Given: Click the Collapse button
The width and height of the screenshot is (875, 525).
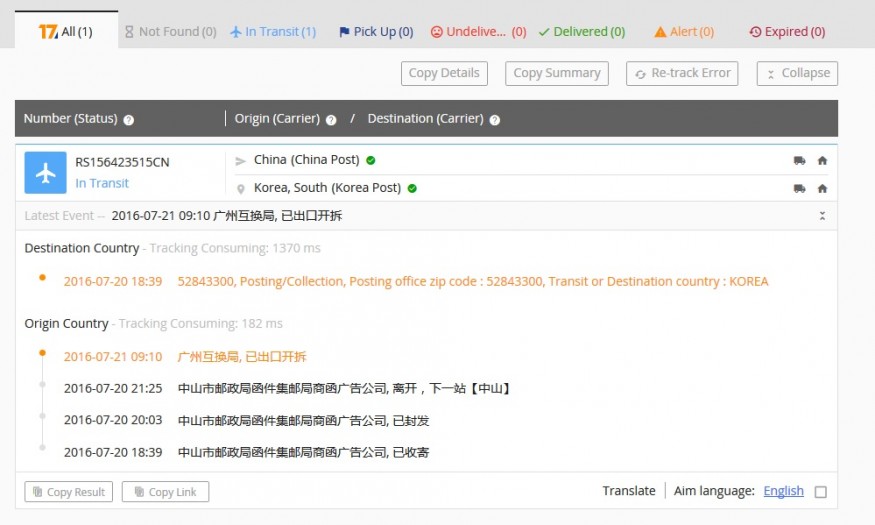Looking at the screenshot, I should 797,73.
